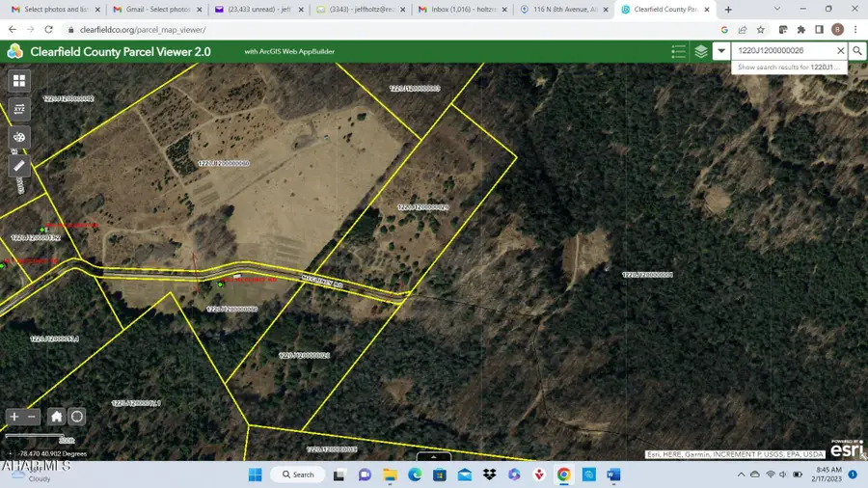Screen dimensions: 868x488
Task: Switch to the Gmail browser tab
Action: (154, 10)
